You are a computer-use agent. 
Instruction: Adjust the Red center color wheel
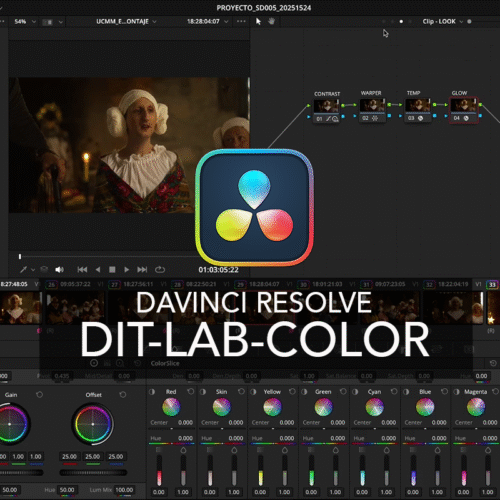[x=171, y=407]
